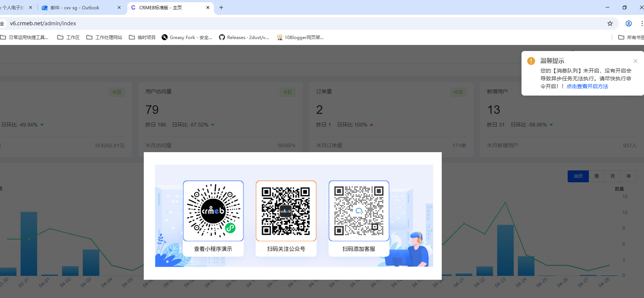Minimize the Chrome browser window
Image resolution: width=644 pixels, height=298 pixels.
(x=607, y=7)
